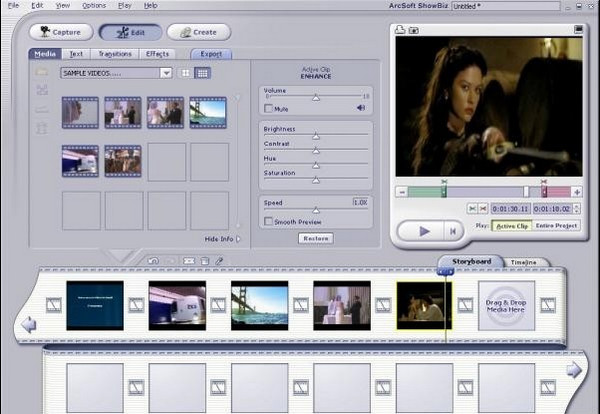Click the plus zoom button on trim bar

(x=577, y=192)
